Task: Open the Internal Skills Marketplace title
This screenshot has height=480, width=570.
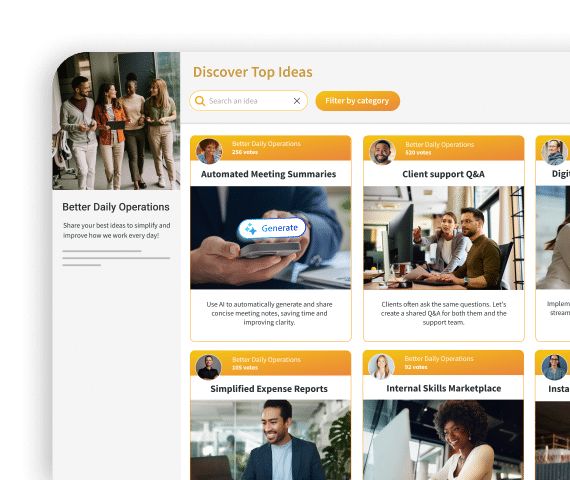Action: pos(443,388)
